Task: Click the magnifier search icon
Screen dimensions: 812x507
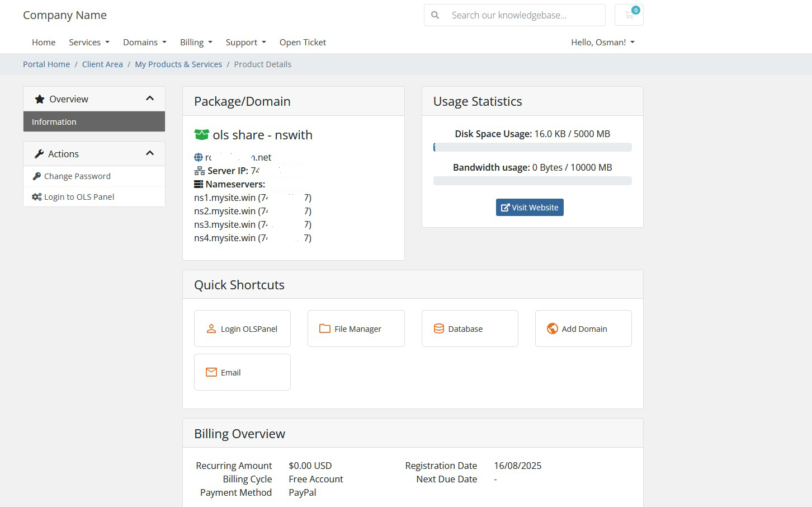Action: coord(435,15)
